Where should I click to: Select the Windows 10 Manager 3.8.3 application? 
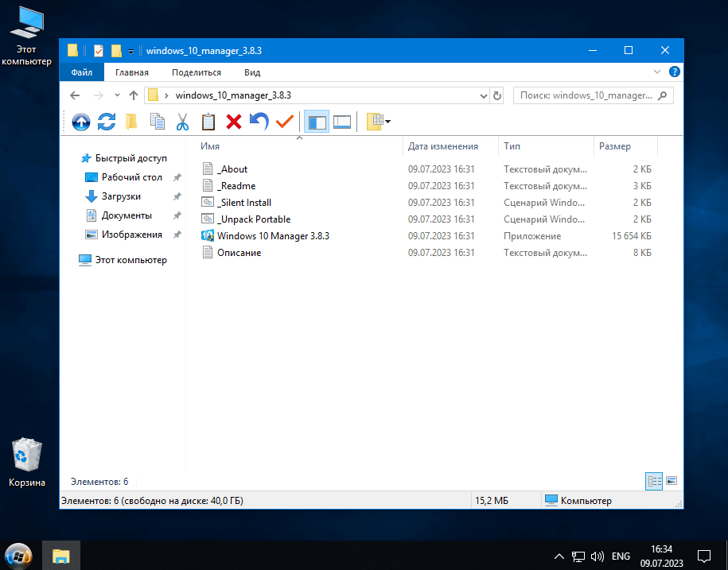[273, 236]
